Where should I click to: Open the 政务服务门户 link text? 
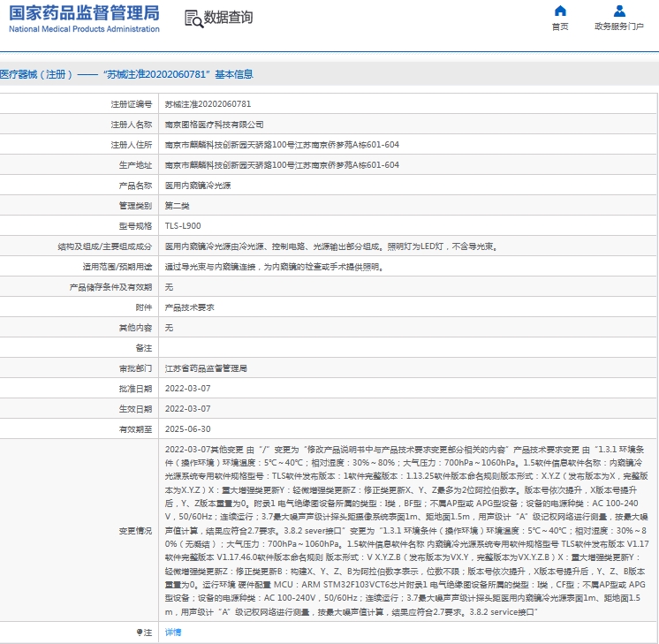click(618, 27)
